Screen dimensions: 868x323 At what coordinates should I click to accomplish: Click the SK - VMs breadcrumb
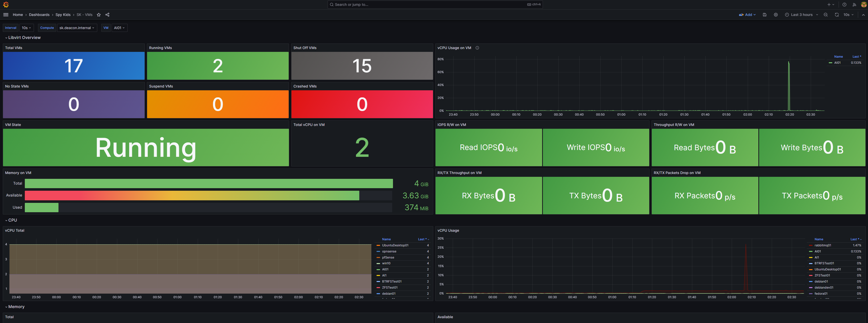point(85,15)
